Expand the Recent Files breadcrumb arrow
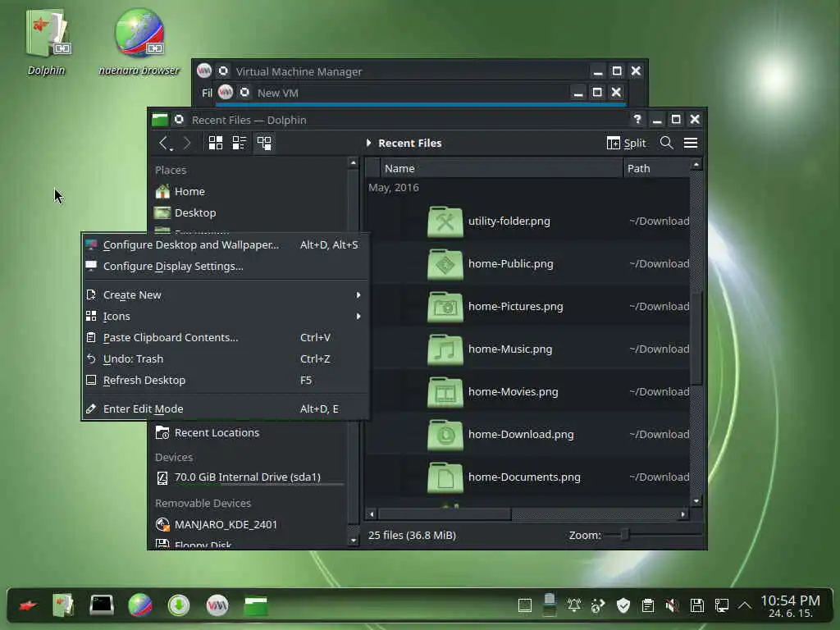Image resolution: width=840 pixels, height=630 pixels. tap(368, 143)
